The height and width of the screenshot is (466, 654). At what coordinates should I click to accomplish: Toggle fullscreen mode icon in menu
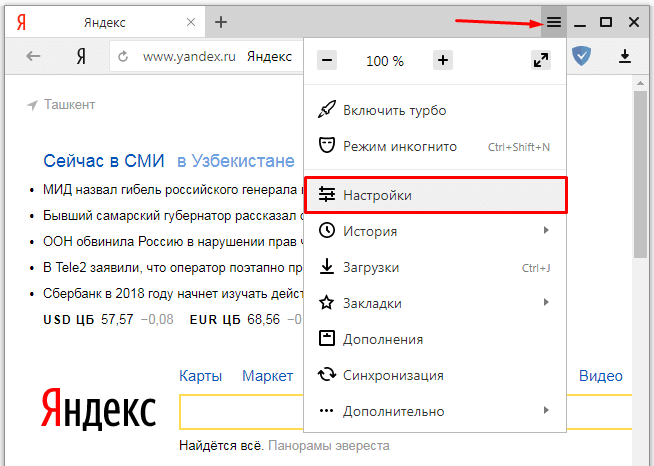coord(541,60)
